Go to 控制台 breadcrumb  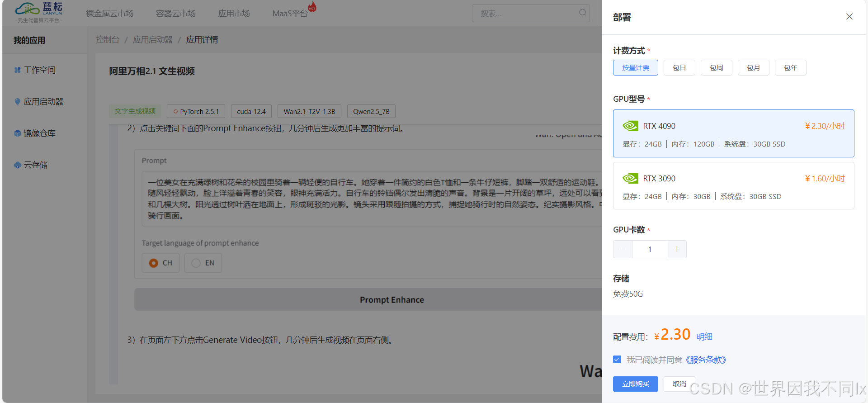[x=107, y=40]
